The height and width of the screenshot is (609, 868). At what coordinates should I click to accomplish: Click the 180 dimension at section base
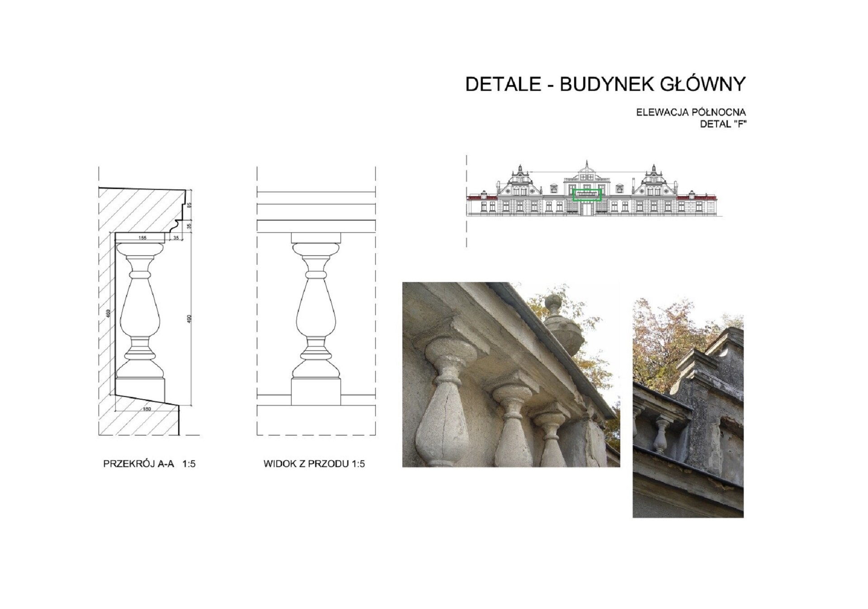(x=146, y=409)
